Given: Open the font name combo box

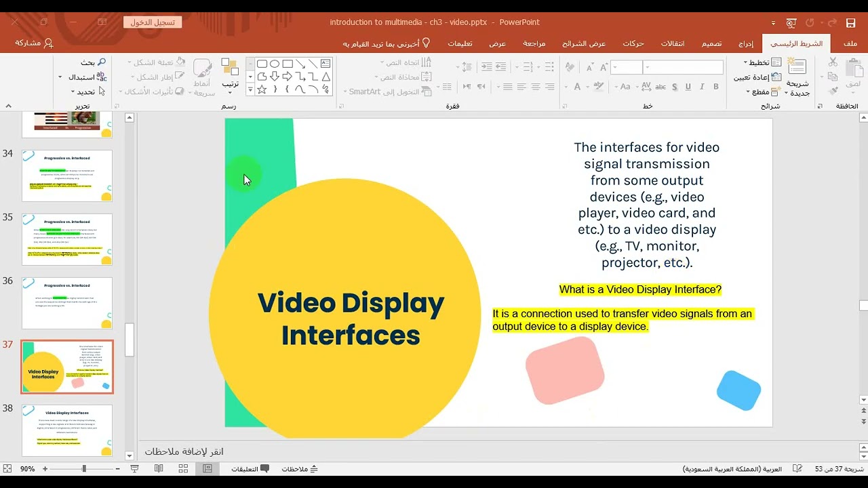Looking at the screenshot, I should (x=684, y=67).
